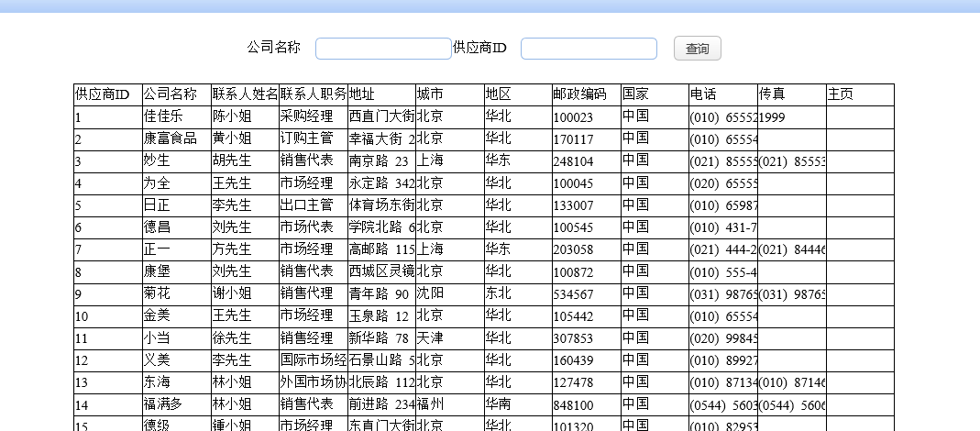The width and height of the screenshot is (980, 431).
Task: Focus the 供应商ID input field
Action: tap(589, 49)
